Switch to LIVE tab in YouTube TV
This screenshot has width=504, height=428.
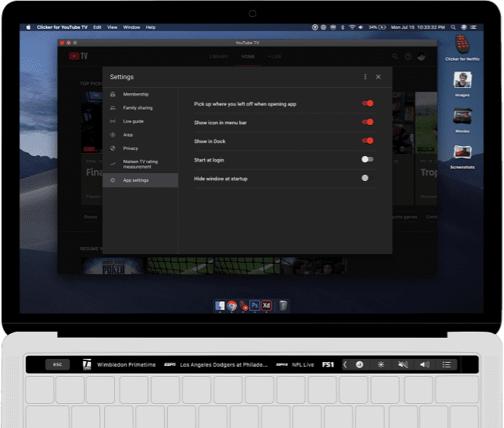[275, 57]
